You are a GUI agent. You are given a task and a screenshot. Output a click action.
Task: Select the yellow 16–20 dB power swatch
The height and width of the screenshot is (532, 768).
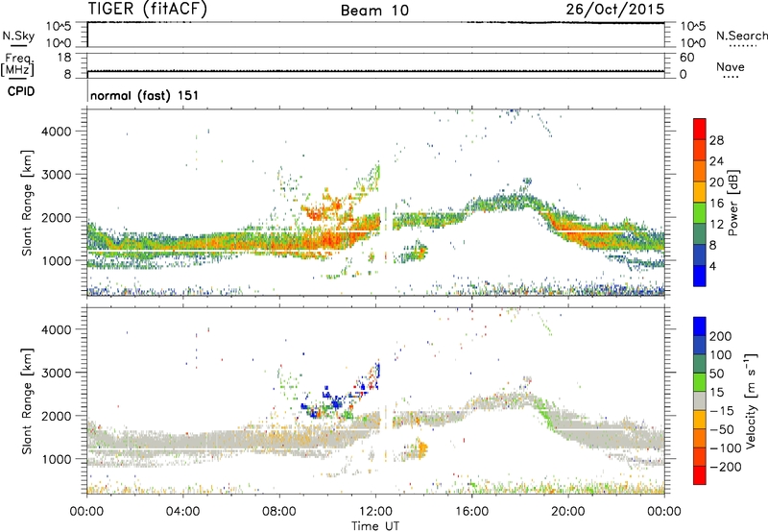[700, 192]
